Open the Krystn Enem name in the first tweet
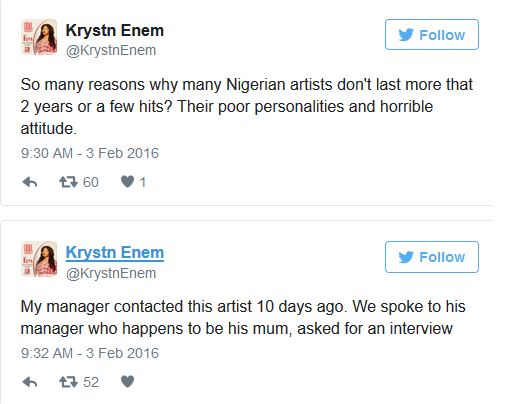The height and width of the screenshot is (404, 528). pyautogui.click(x=115, y=31)
